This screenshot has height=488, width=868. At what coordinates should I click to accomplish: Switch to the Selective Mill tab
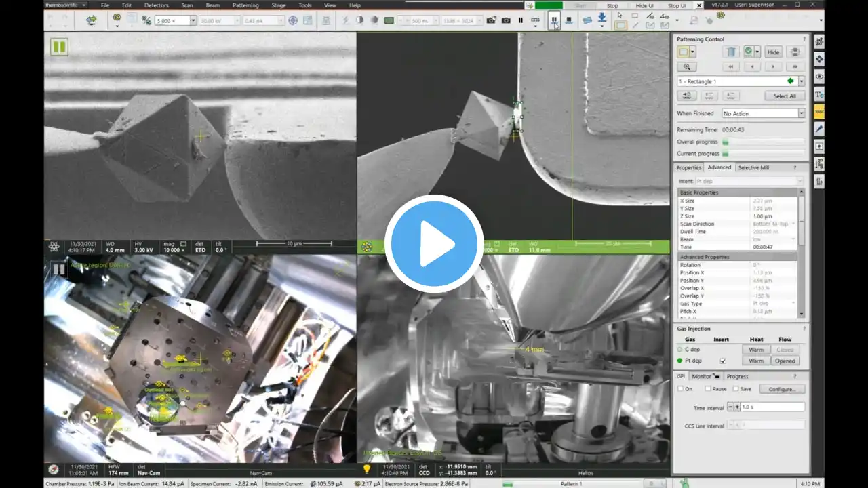(x=753, y=167)
